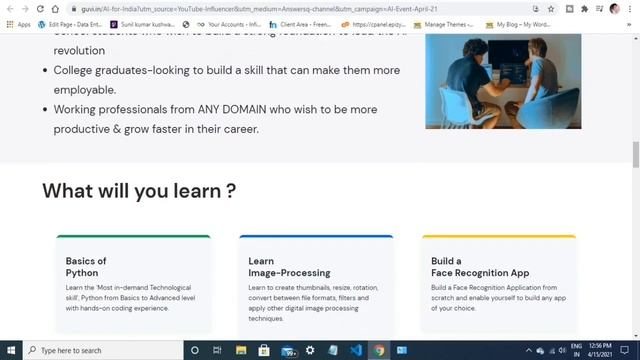The image size is (640, 360).
Task: Switch to Google Chrome on the taskbar
Action: tap(379, 350)
